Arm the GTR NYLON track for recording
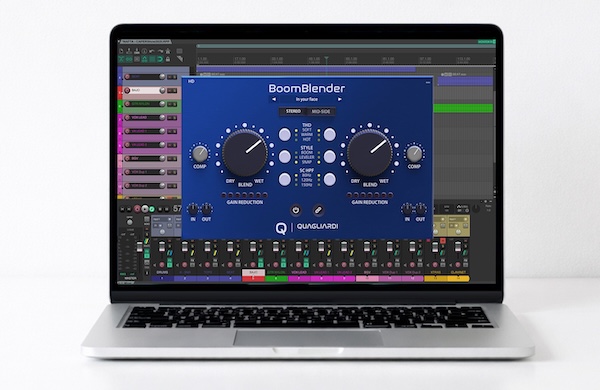 127,104
